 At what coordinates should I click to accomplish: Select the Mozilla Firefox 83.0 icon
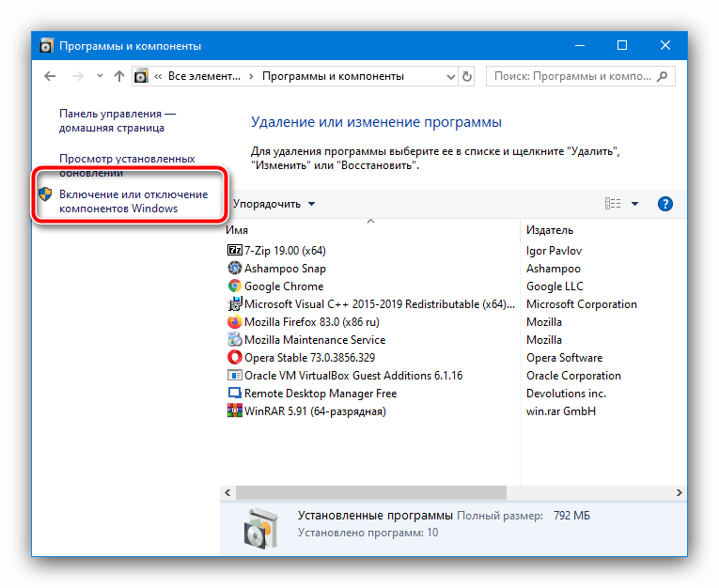(x=234, y=322)
